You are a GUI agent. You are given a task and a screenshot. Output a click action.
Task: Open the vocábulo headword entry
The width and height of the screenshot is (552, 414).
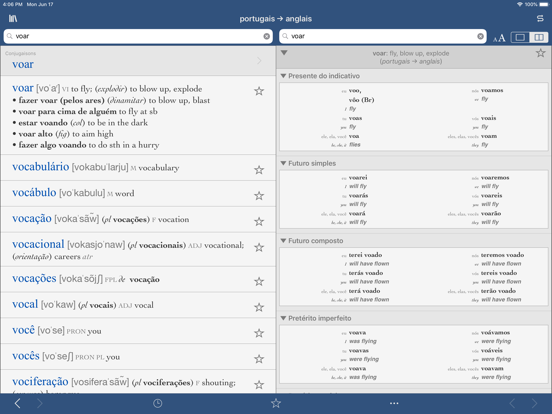[x=34, y=193]
